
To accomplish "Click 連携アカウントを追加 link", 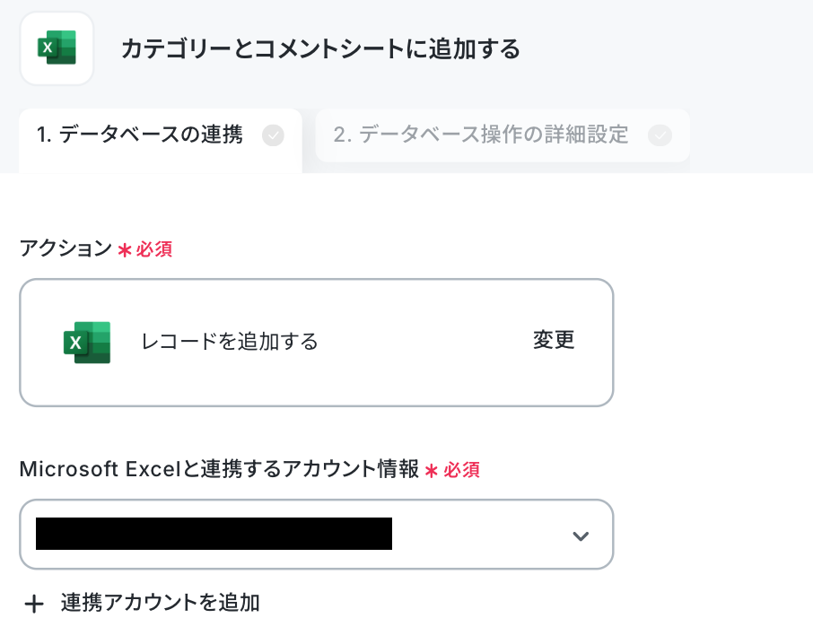I will (161, 603).
